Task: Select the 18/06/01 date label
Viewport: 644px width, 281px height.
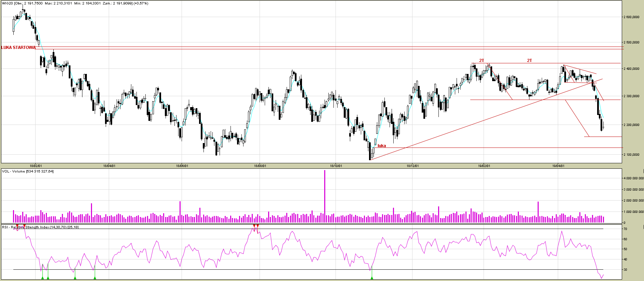Action: 182,166
